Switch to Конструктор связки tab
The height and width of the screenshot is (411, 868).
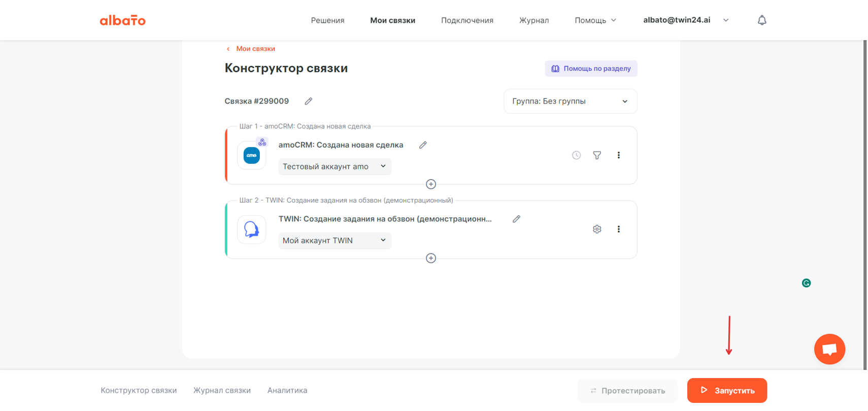[139, 390]
